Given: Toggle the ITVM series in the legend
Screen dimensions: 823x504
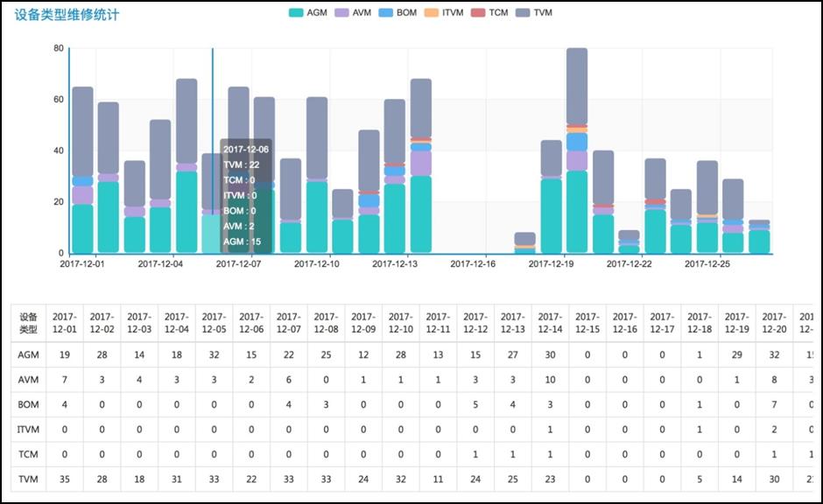Looking at the screenshot, I should click(x=444, y=12).
